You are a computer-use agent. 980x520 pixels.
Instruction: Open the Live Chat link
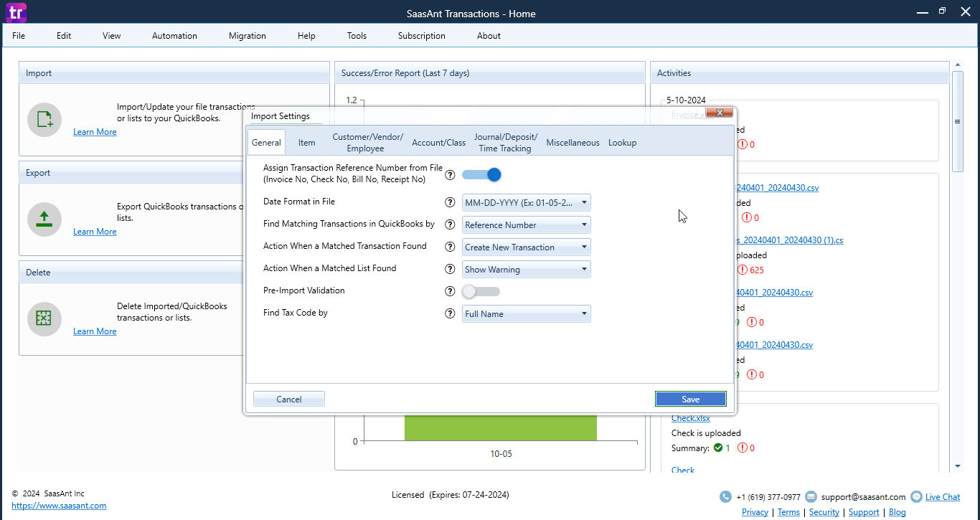[943, 496]
